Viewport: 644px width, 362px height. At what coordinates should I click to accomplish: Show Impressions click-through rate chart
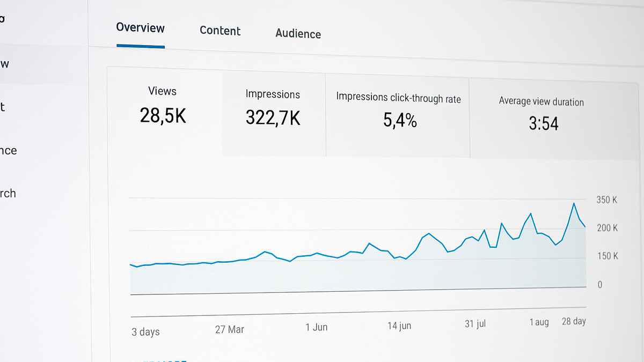click(398, 112)
